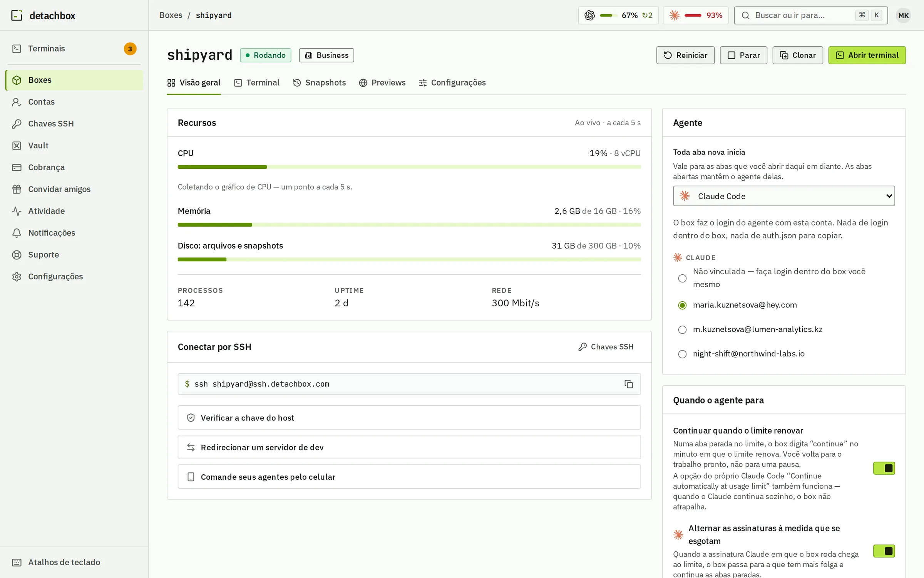Open Atividade in the sidebar
The width and height of the screenshot is (924, 578).
[x=74, y=211]
